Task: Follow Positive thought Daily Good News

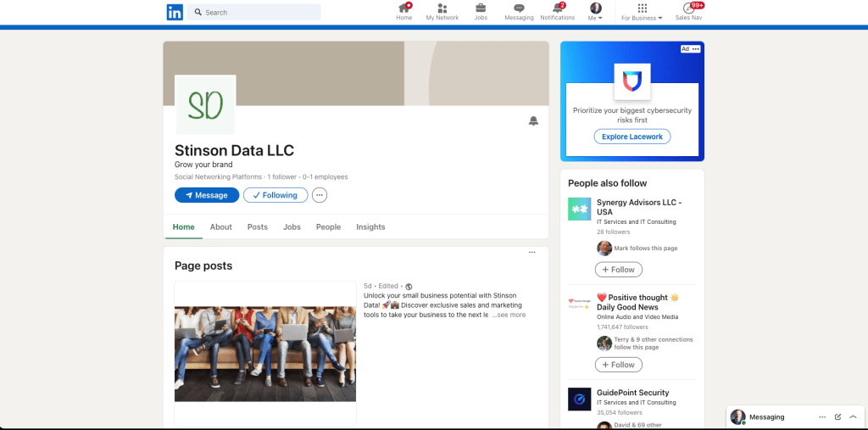Action: [618, 365]
